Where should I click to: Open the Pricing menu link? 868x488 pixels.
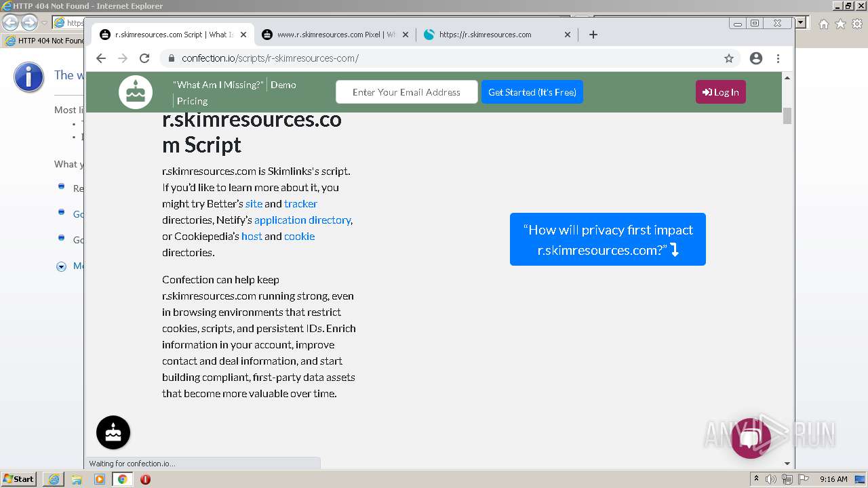coord(192,101)
